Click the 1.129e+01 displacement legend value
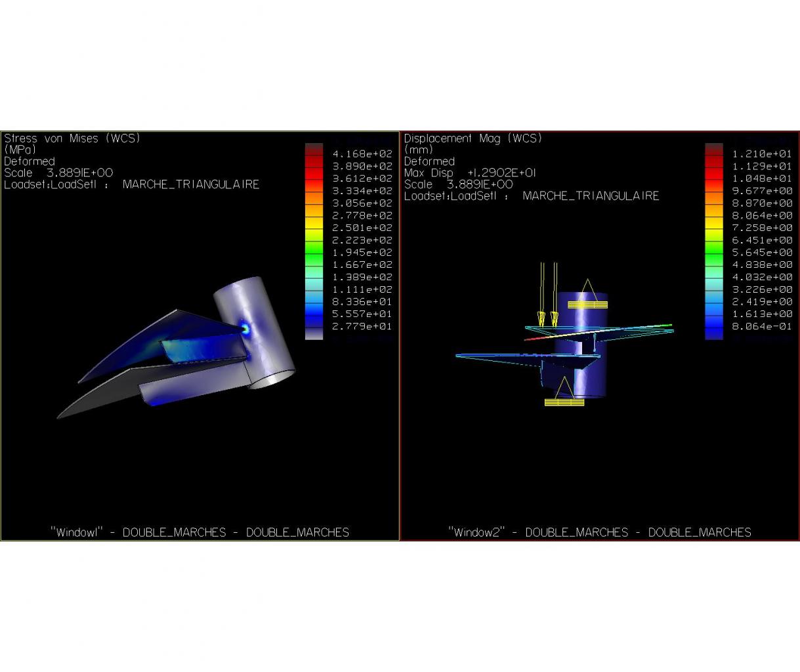The image size is (800, 672). [763, 166]
